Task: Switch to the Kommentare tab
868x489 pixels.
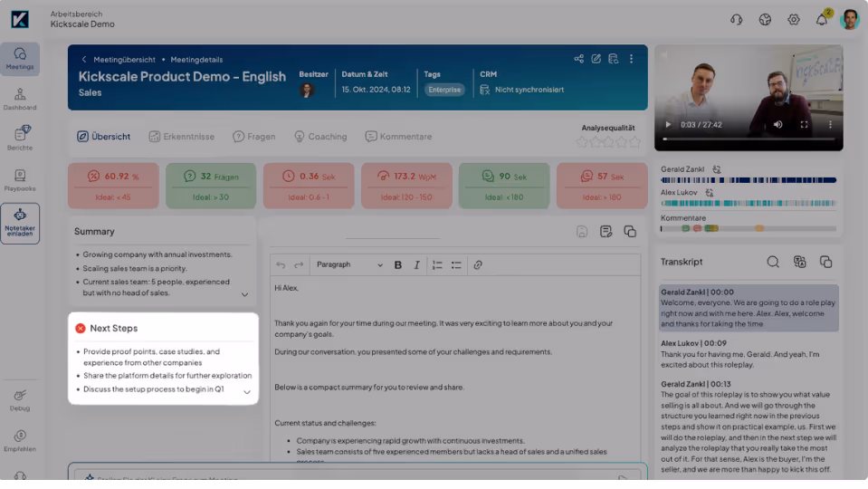Action: pos(398,136)
